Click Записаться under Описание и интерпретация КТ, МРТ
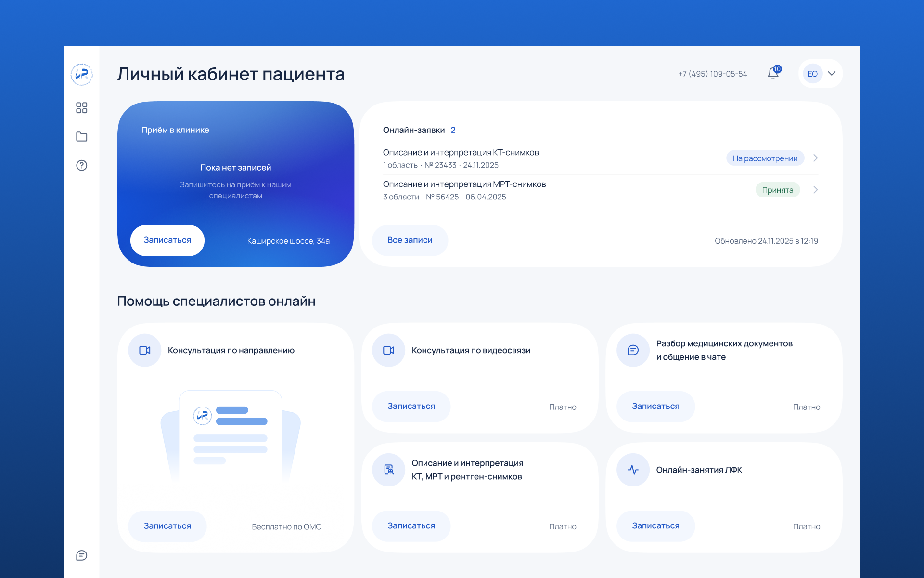The height and width of the screenshot is (578, 924). tap(411, 526)
